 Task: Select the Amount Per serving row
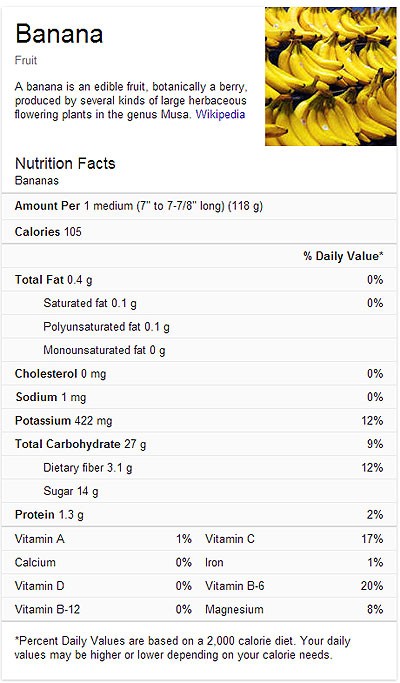point(199,206)
